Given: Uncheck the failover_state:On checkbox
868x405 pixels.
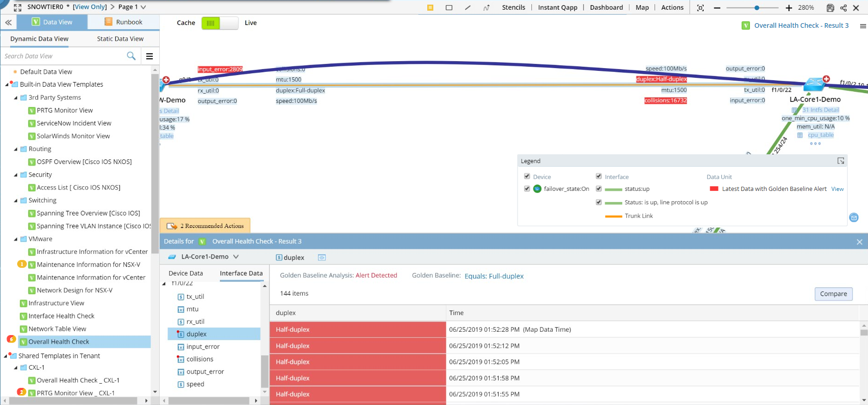Looking at the screenshot, I should (x=527, y=189).
